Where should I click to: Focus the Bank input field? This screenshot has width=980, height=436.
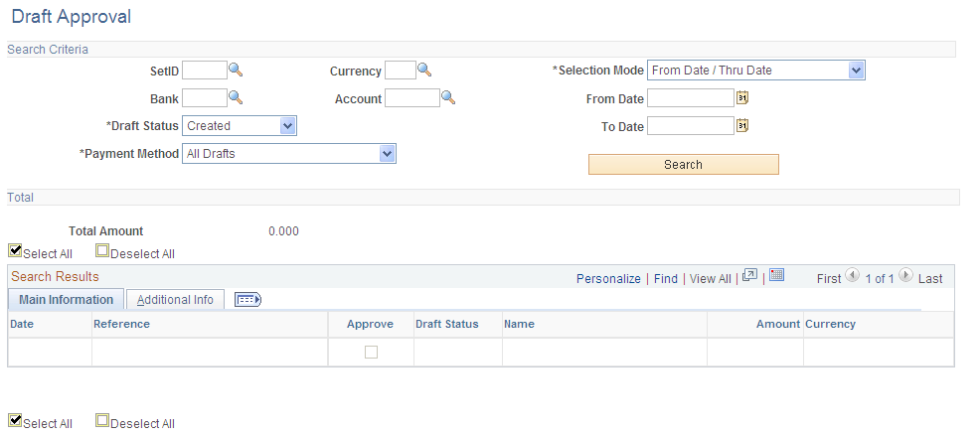click(205, 98)
